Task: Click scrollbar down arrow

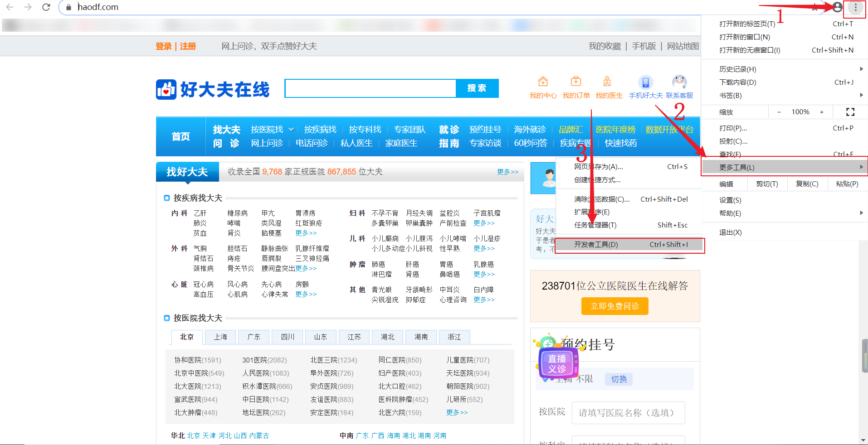Action: [x=864, y=440]
